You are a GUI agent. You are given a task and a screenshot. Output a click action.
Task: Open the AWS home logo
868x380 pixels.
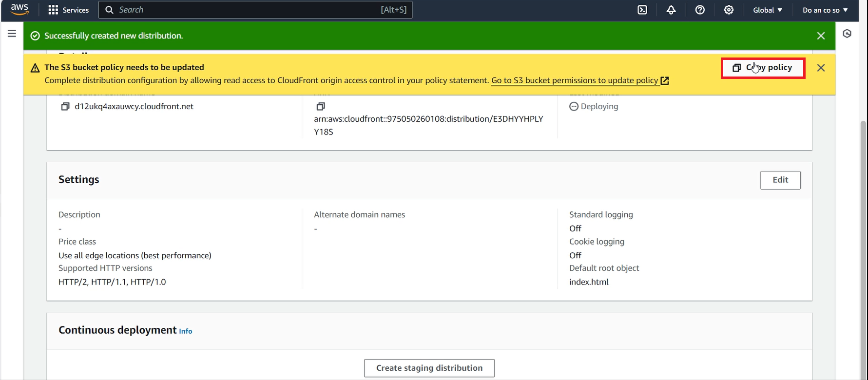[x=19, y=9]
